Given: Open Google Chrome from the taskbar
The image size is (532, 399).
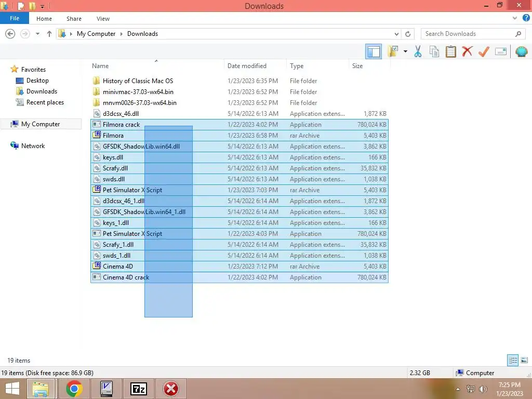Looking at the screenshot, I should point(74,389).
